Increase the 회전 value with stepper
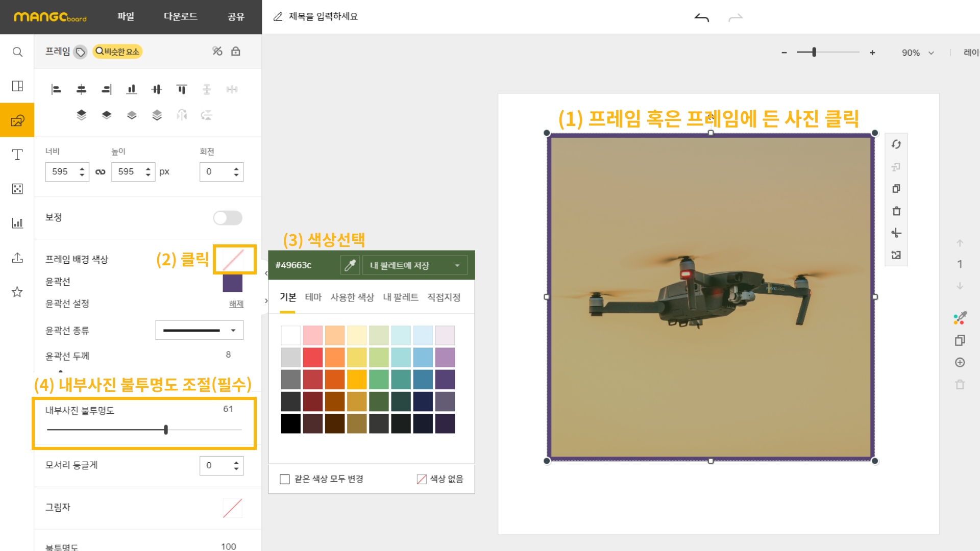Screen dimensions: 980x551 [x=236, y=168]
